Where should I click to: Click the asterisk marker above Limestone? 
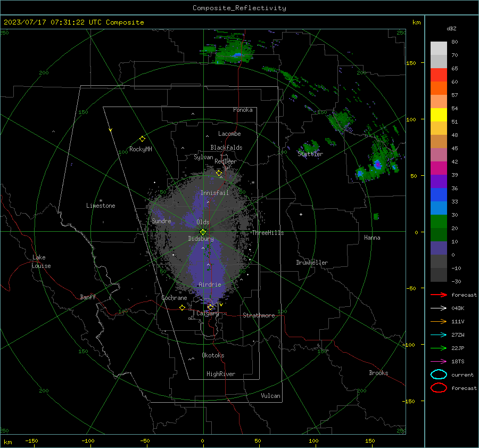101,201
